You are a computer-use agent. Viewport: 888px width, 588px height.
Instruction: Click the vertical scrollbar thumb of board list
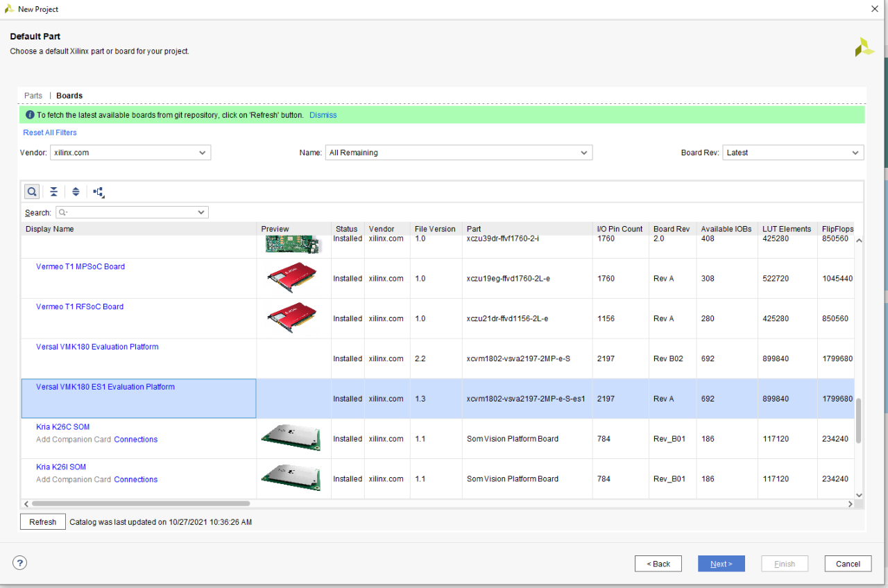[x=858, y=421]
